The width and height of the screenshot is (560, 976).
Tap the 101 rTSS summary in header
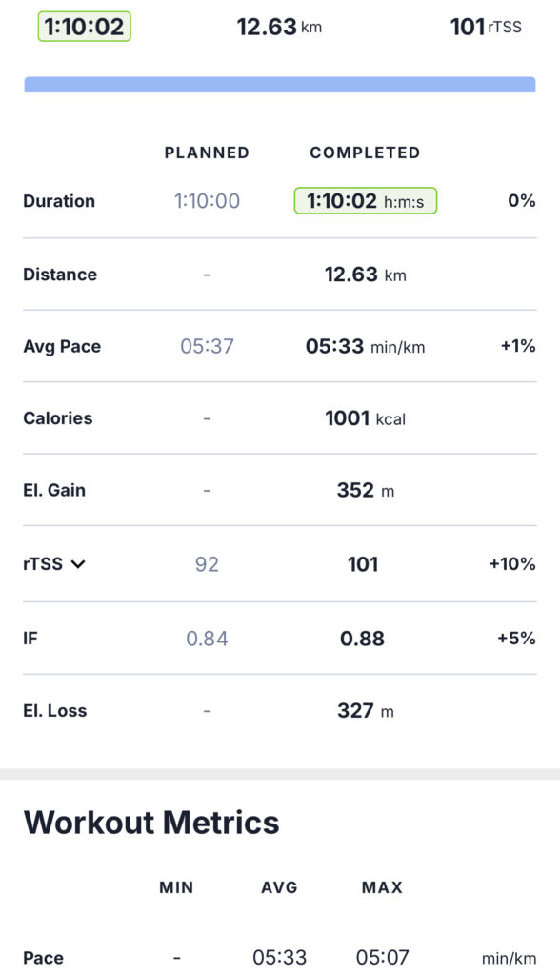[486, 27]
